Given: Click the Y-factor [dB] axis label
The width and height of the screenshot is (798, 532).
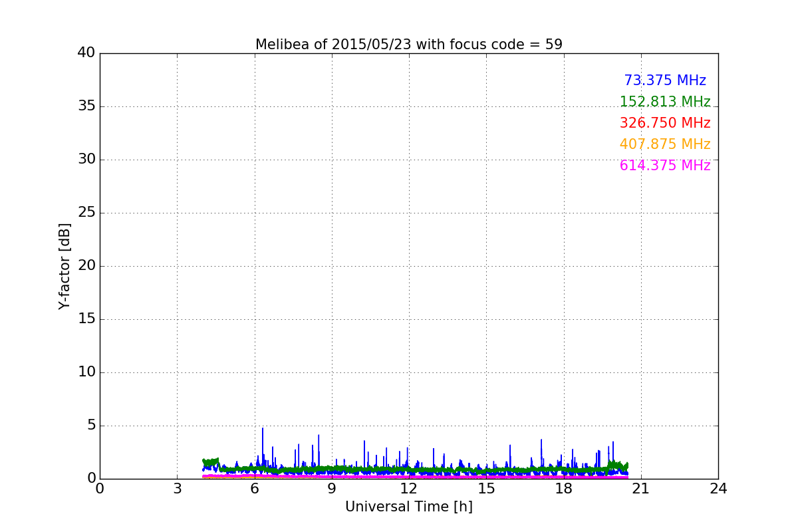Looking at the screenshot, I should (x=65, y=266).
